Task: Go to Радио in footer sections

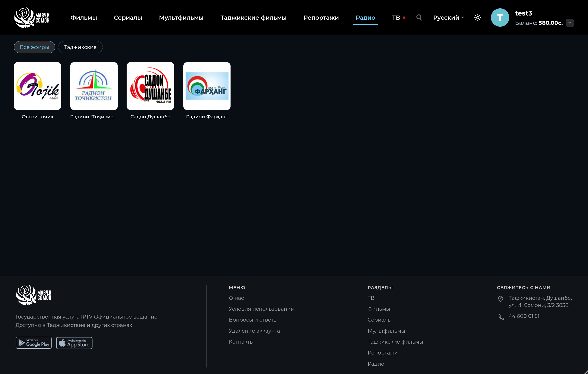Action: click(x=376, y=364)
